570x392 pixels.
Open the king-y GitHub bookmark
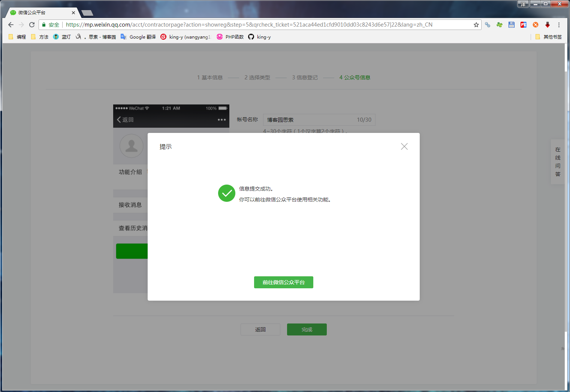(x=259, y=37)
